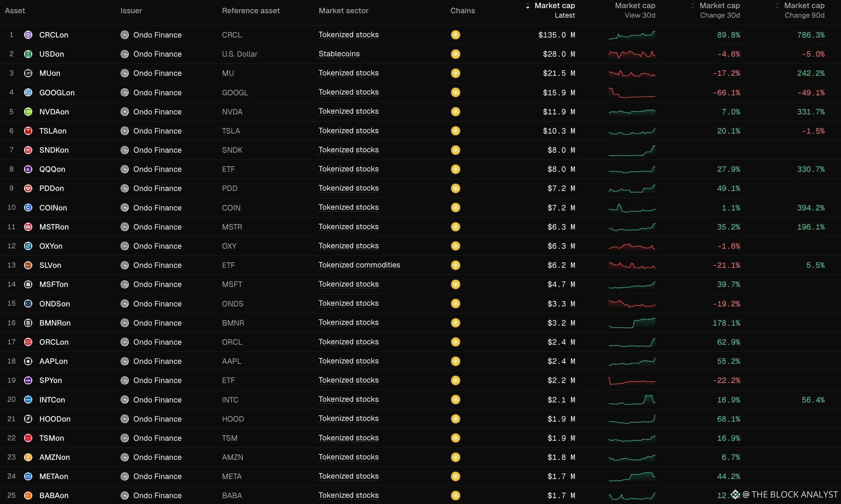Click the Asset column header

pos(15,11)
